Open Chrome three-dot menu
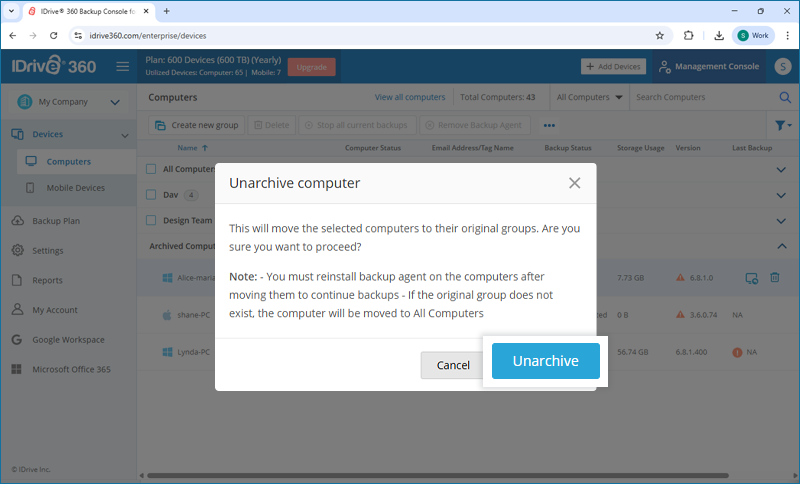 tap(787, 36)
